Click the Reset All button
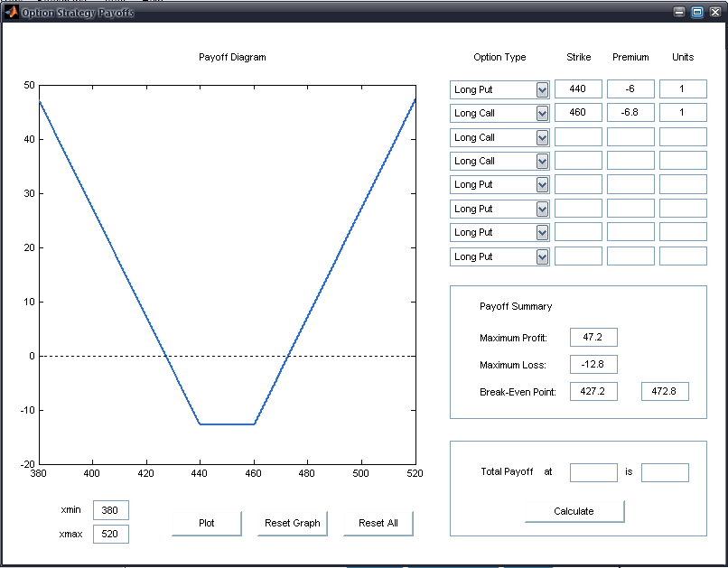 pyautogui.click(x=378, y=524)
